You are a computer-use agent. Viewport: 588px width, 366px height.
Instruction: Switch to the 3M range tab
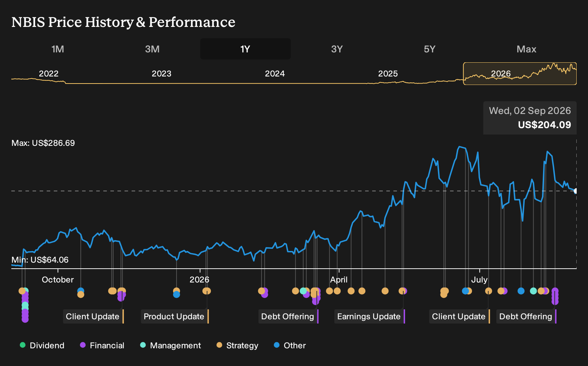point(152,49)
